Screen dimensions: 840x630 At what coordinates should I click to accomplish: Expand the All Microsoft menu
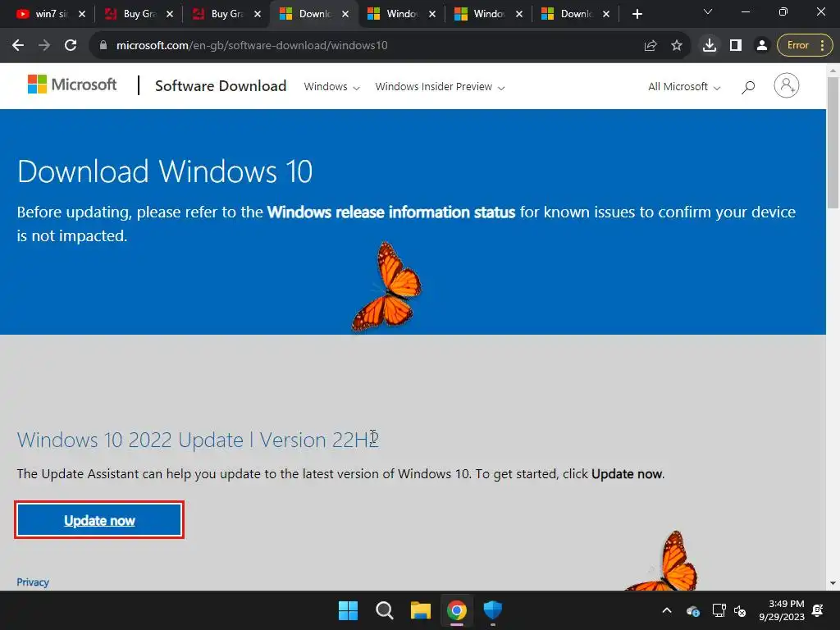coord(684,87)
